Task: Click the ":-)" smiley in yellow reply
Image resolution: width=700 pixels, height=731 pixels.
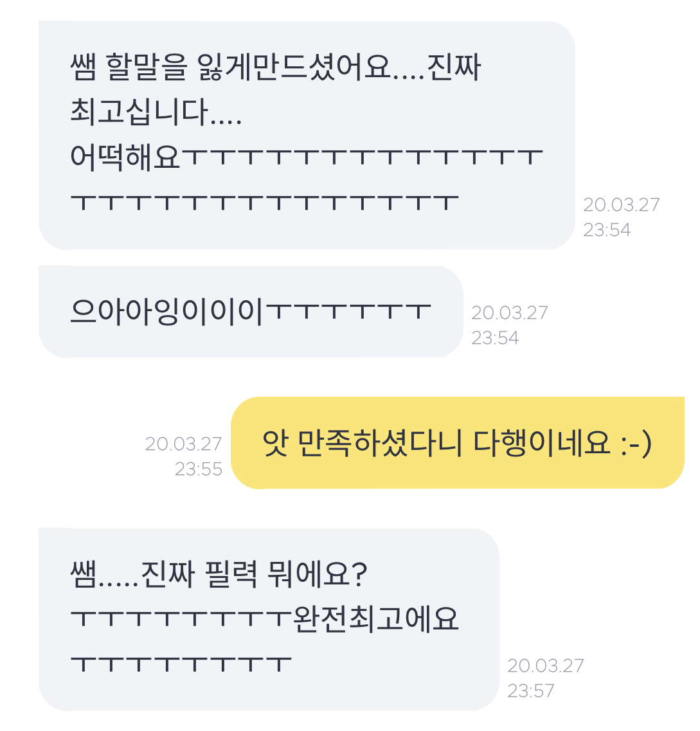Action: [636, 443]
